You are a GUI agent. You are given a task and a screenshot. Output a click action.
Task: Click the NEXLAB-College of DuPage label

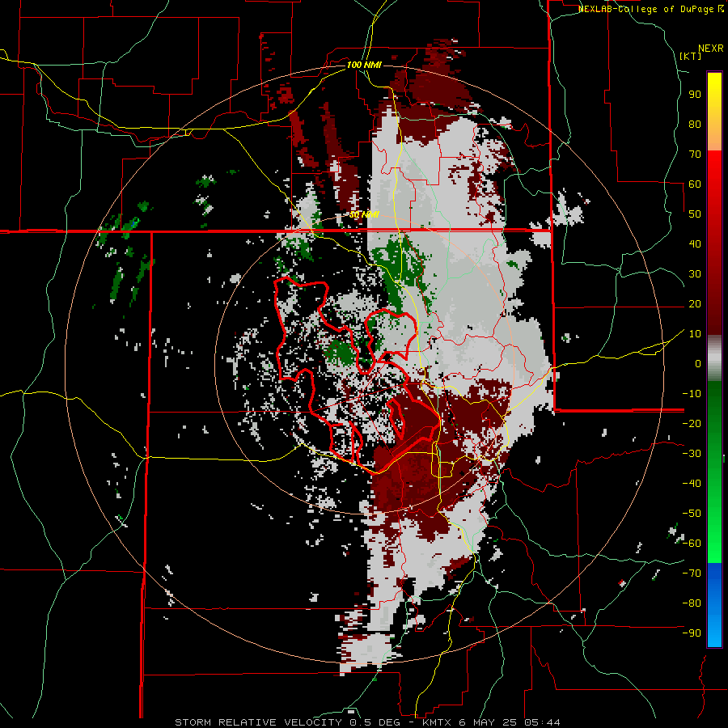coord(646,9)
